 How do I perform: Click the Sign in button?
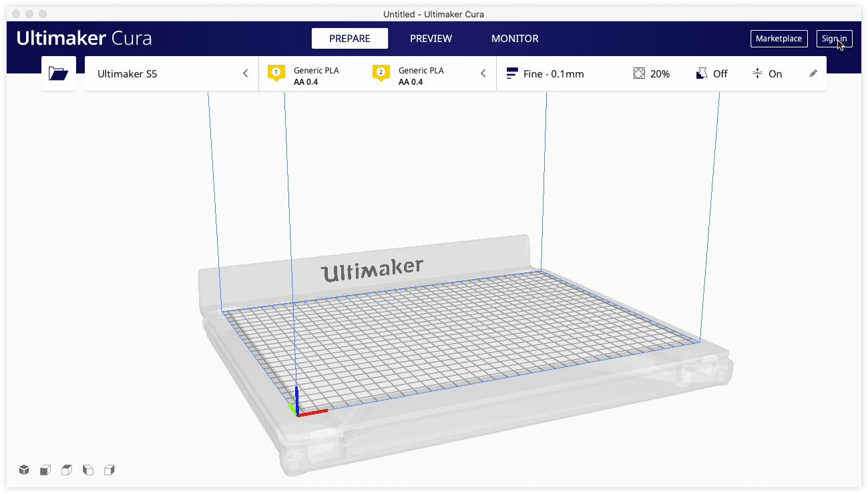(834, 38)
